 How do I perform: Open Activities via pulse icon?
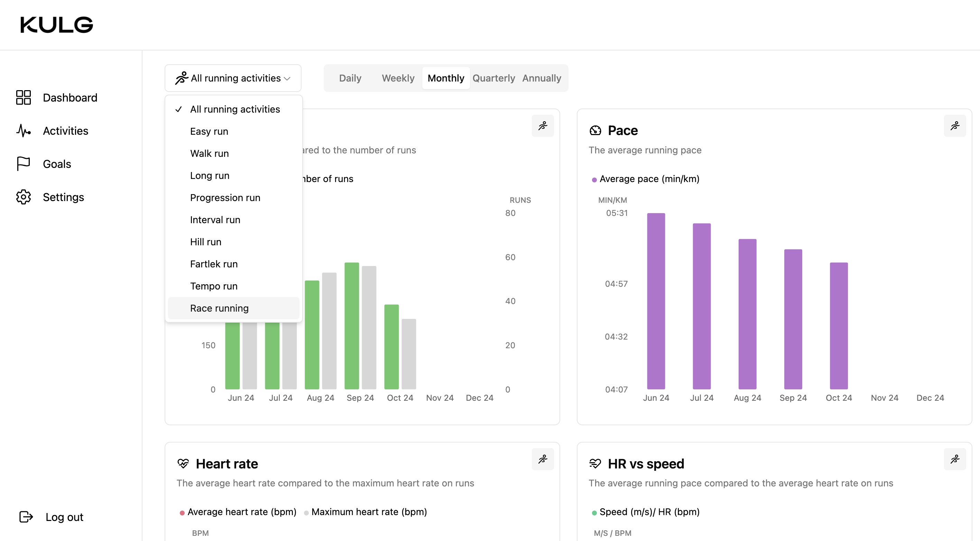(x=24, y=131)
